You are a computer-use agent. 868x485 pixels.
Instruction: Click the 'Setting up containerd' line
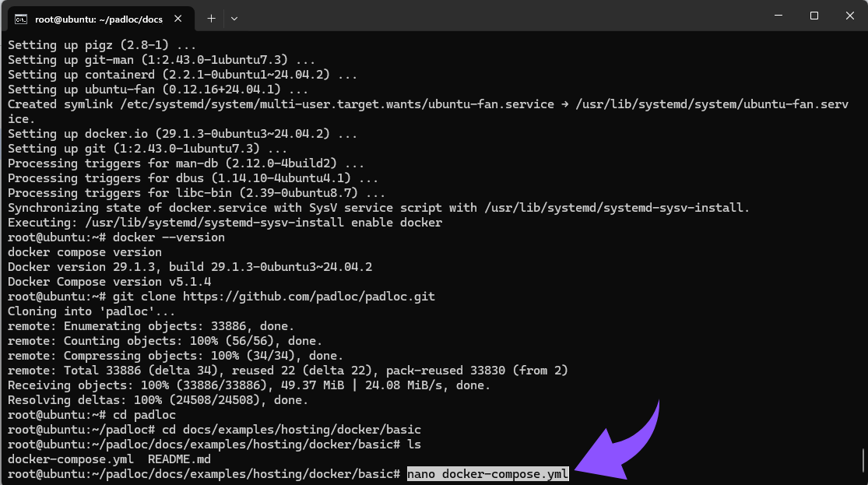[182, 74]
